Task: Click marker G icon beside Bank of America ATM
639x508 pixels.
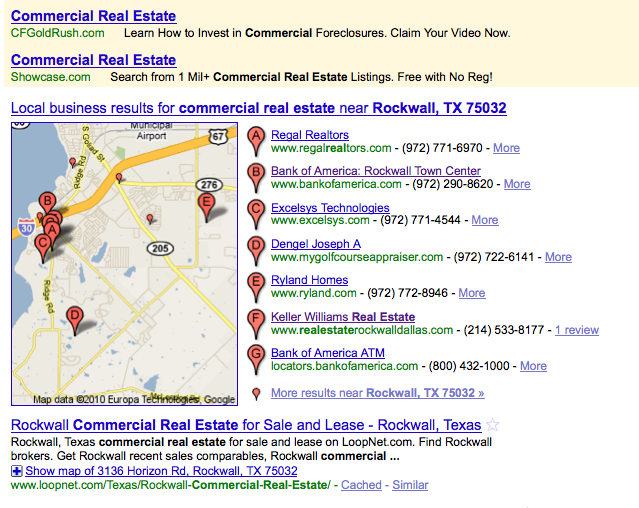Action: (x=256, y=360)
